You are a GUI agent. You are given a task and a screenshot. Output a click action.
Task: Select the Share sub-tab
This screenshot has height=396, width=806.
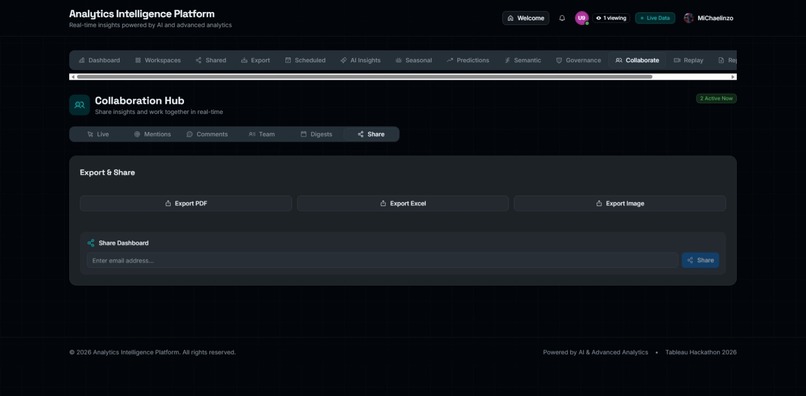coord(371,134)
